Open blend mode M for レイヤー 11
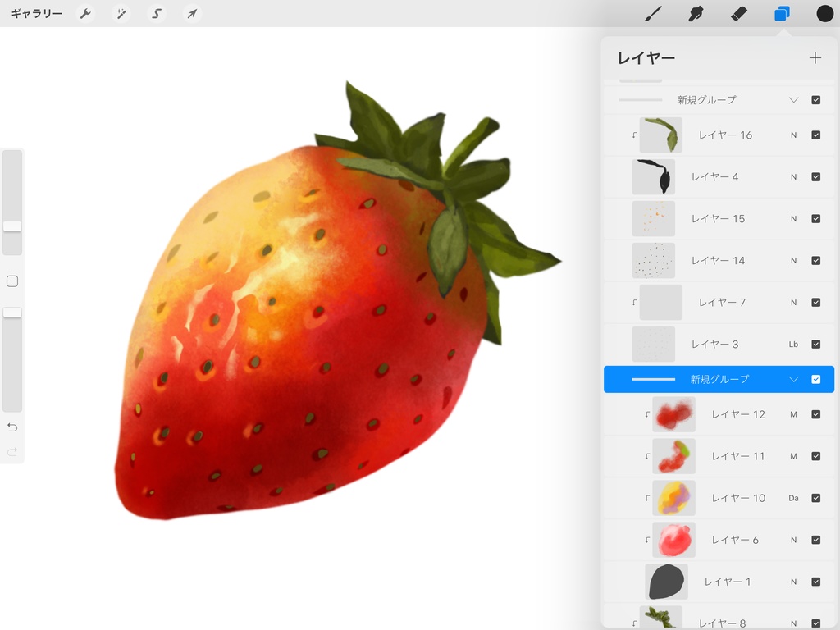 (x=793, y=456)
